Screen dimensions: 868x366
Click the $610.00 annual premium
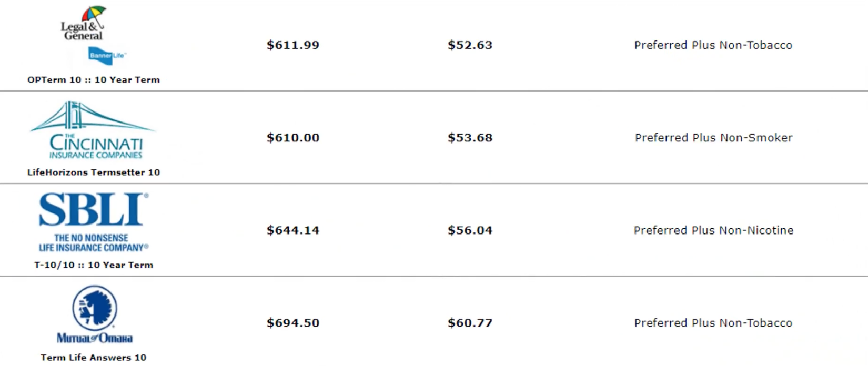tap(293, 138)
